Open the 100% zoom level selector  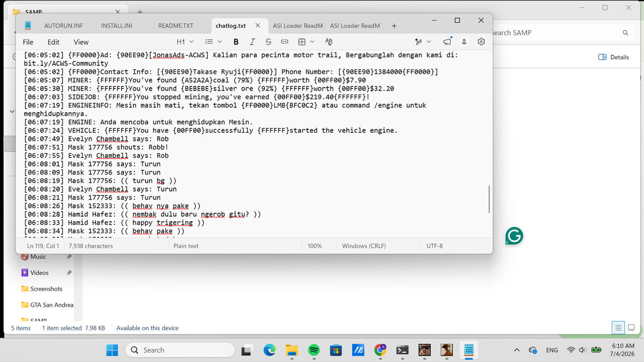coord(314,246)
